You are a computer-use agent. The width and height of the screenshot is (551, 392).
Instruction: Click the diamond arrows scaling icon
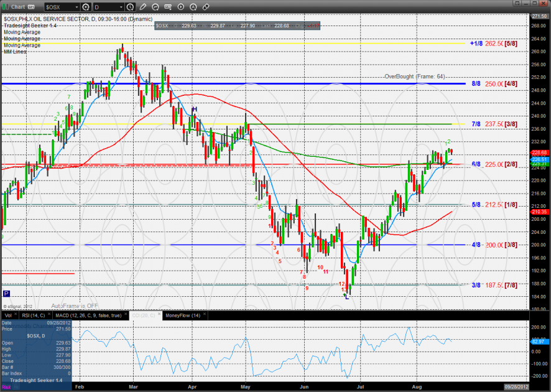pos(206,7)
